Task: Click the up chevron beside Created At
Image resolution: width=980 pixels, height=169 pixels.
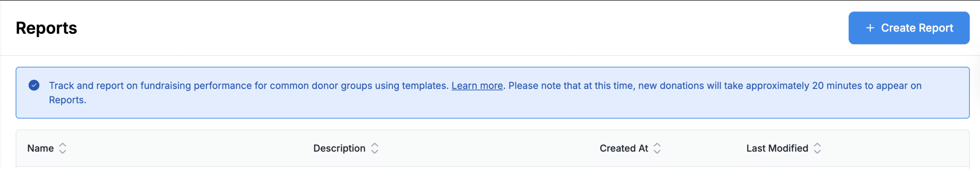Action: coord(657,145)
